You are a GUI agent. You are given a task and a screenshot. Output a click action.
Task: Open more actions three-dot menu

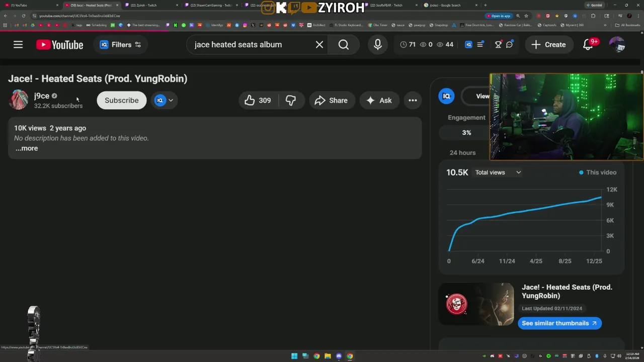[x=413, y=101]
